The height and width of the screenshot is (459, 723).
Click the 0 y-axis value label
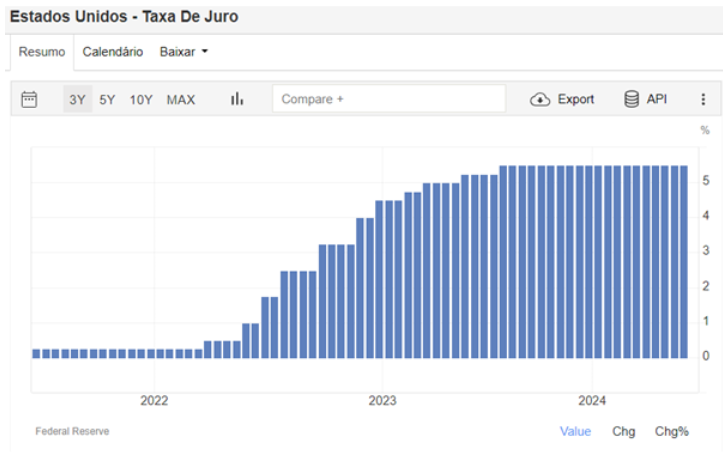click(705, 356)
